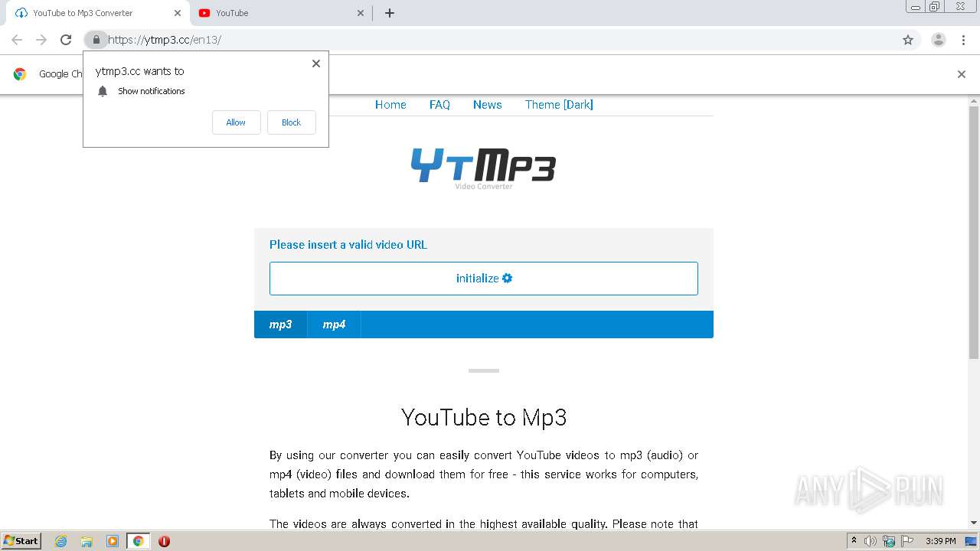Click the browser back arrow
The image size is (980, 551).
pyautogui.click(x=17, y=40)
